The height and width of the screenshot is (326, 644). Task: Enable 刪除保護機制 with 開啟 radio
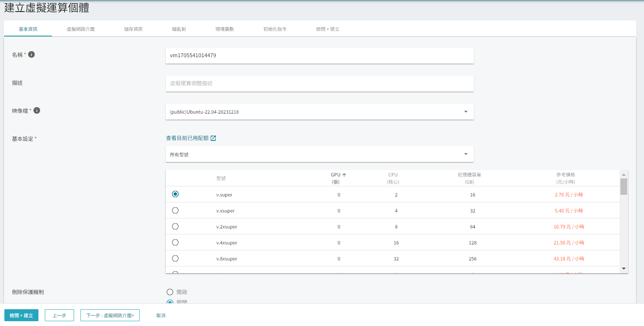click(170, 292)
